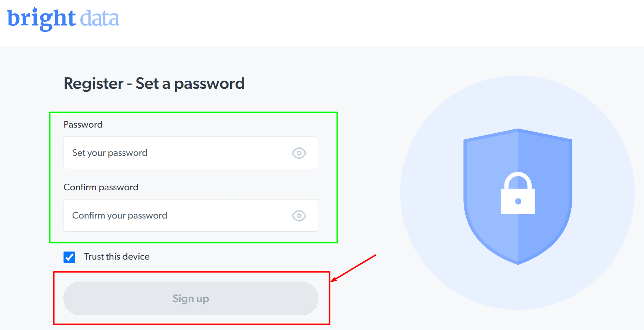Click the Confirm password field label
Screen dimensions: 644x330
click(x=101, y=187)
